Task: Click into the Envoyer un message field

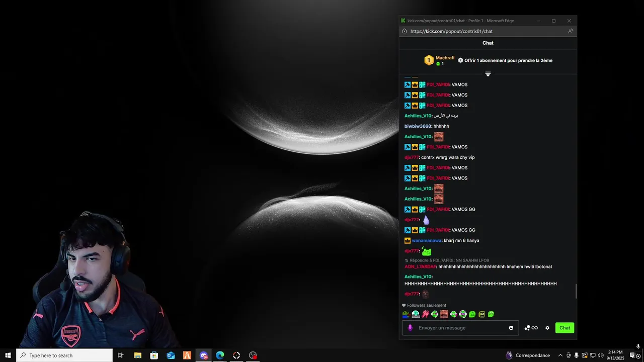Action: point(460,328)
